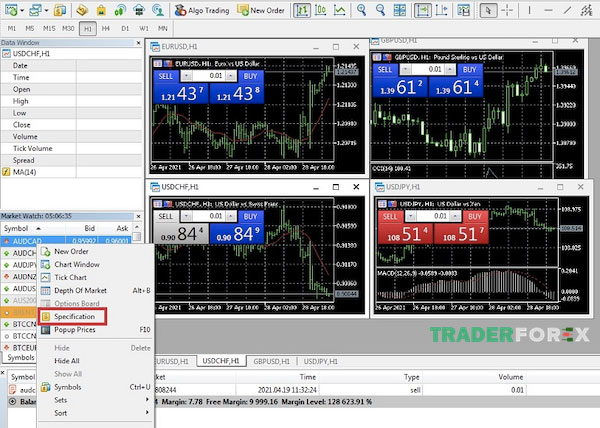
Task: Switch chart to candlestick view
Action: click(x=320, y=10)
